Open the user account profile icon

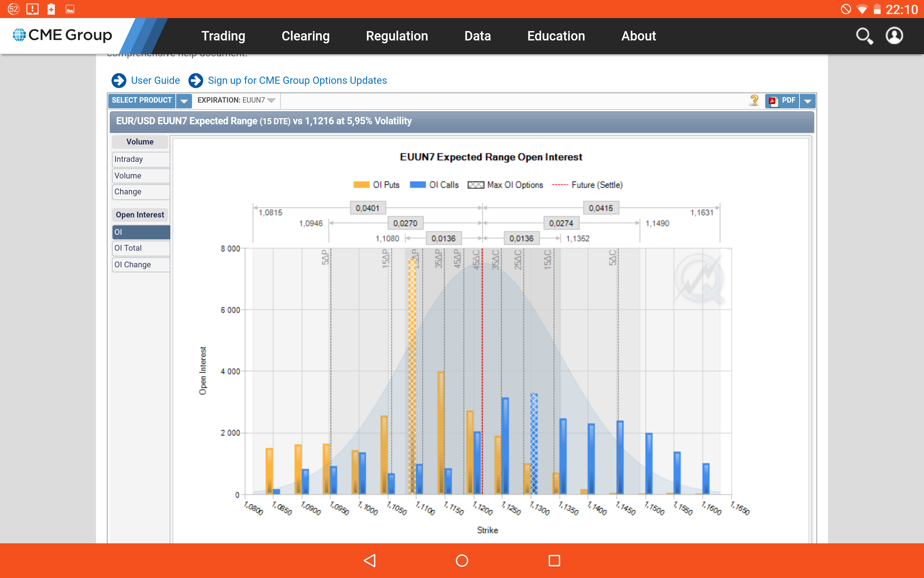click(x=894, y=36)
